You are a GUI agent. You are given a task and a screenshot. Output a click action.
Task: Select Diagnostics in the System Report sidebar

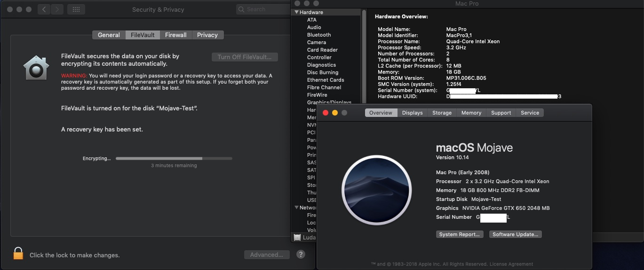click(x=321, y=65)
